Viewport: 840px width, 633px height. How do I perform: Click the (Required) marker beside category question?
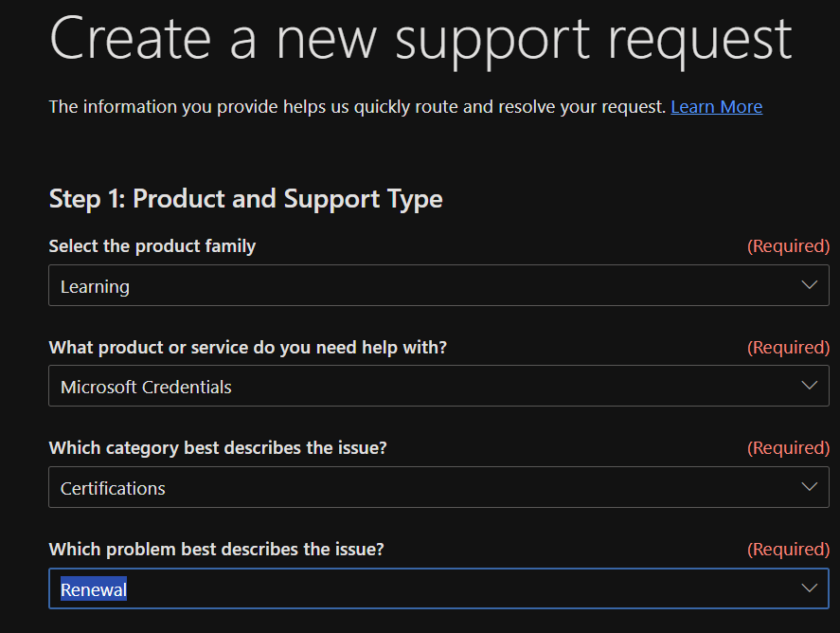coord(788,448)
